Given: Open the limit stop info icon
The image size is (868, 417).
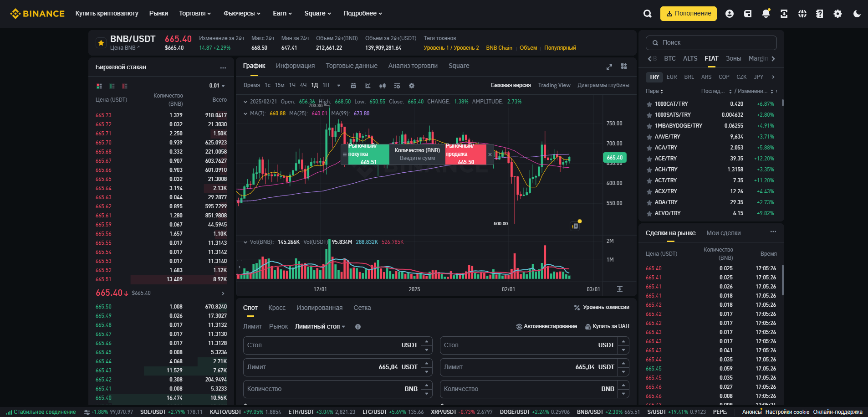Looking at the screenshot, I should pos(358,327).
